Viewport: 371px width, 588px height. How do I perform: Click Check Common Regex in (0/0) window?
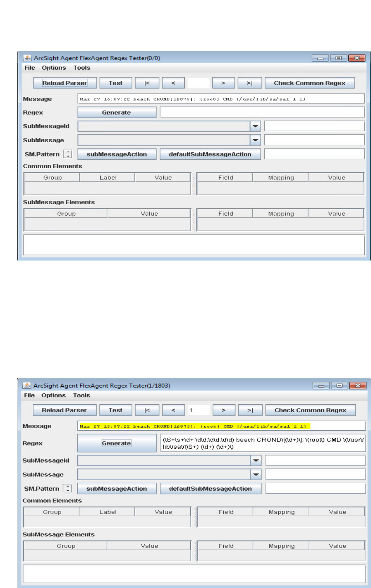coord(310,83)
